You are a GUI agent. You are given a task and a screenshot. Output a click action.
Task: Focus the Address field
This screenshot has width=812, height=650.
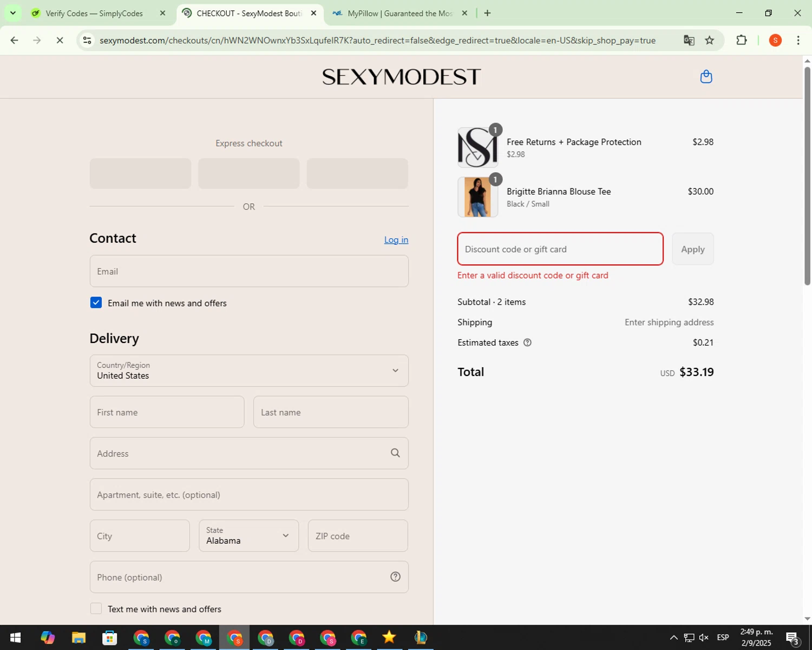[x=249, y=453]
